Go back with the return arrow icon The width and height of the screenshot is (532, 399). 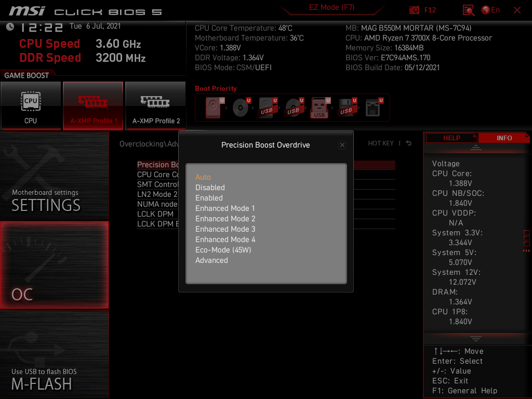coord(408,143)
